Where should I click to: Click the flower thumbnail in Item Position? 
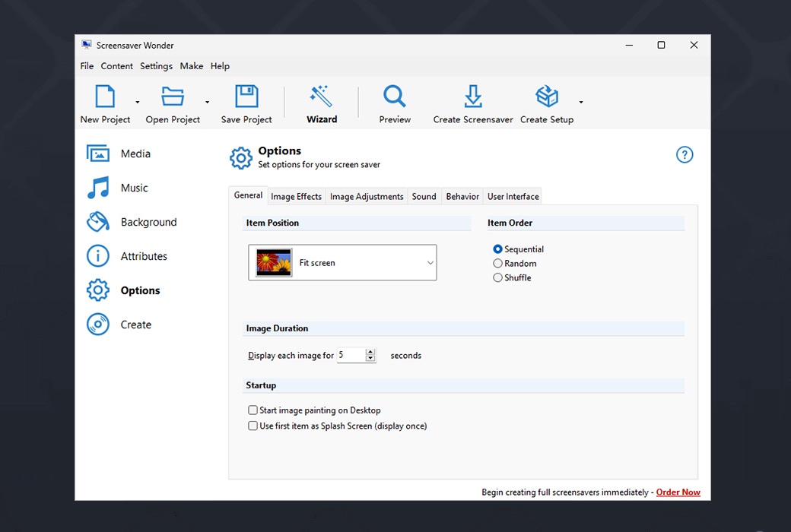(x=274, y=263)
